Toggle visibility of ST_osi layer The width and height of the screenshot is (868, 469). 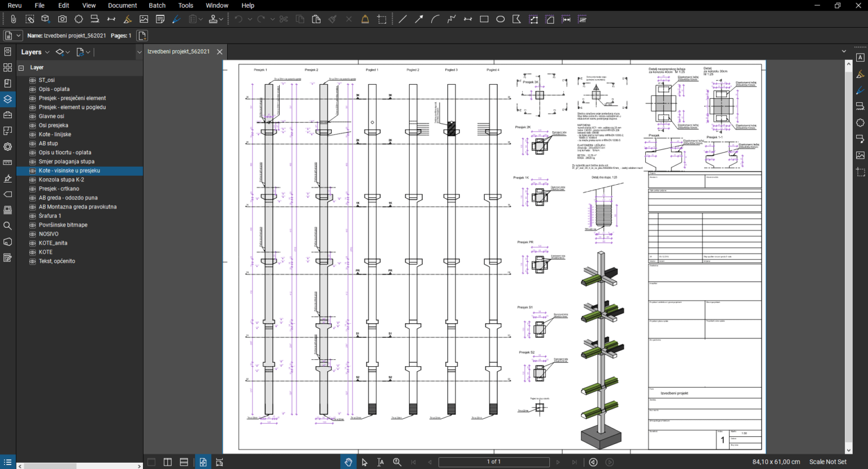[32, 80]
